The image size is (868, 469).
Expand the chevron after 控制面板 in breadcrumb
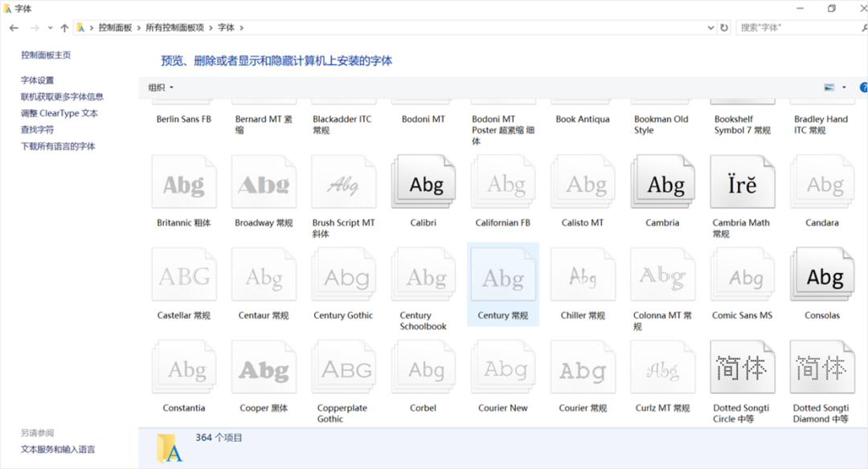[x=138, y=27]
